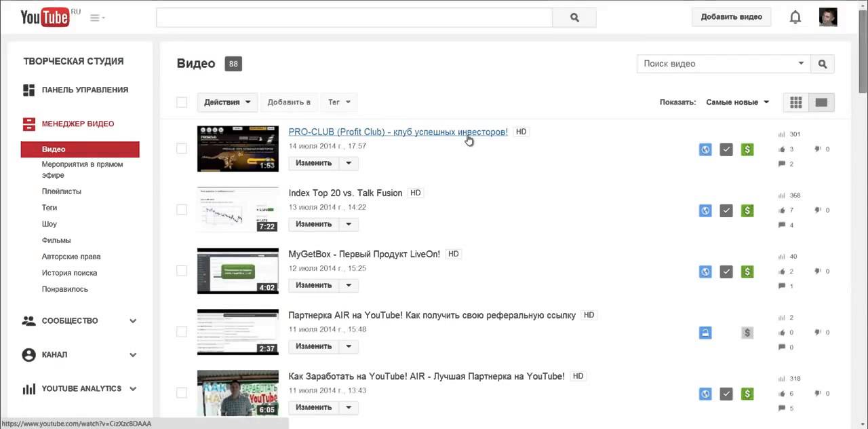The width and height of the screenshot is (868, 429).
Task: Click the Добавить в button
Action: (x=289, y=102)
